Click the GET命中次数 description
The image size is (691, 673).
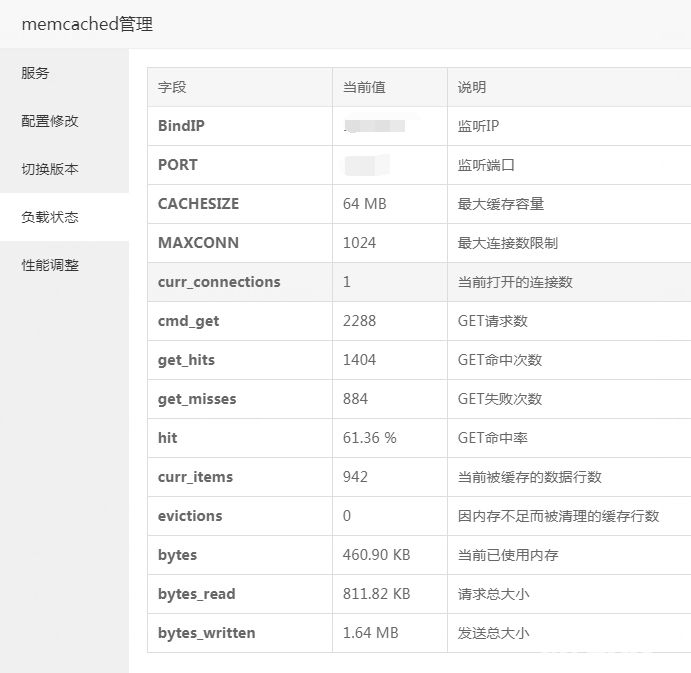point(500,360)
